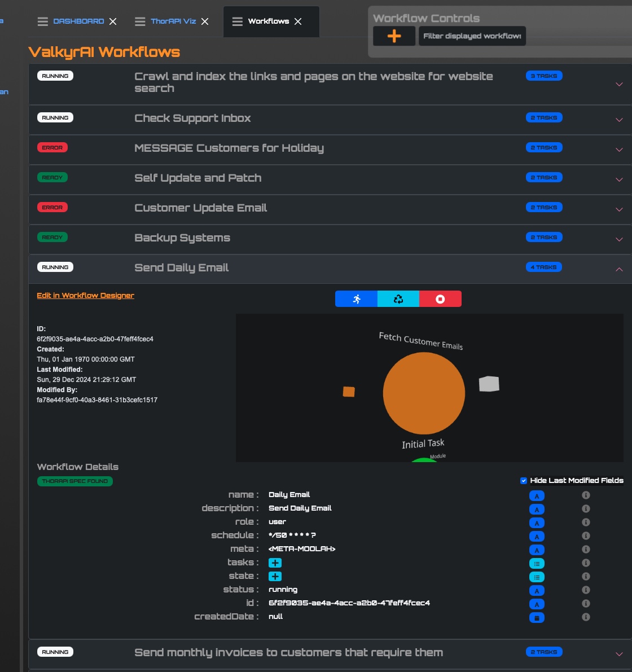
Task: Click the name value Daily Email
Action: pyautogui.click(x=289, y=495)
